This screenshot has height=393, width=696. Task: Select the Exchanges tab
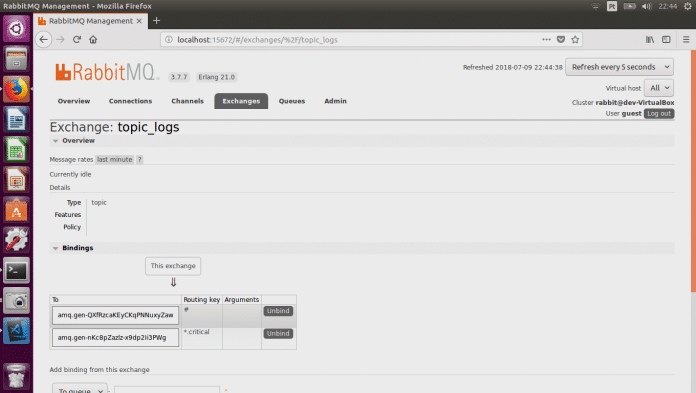(x=241, y=101)
